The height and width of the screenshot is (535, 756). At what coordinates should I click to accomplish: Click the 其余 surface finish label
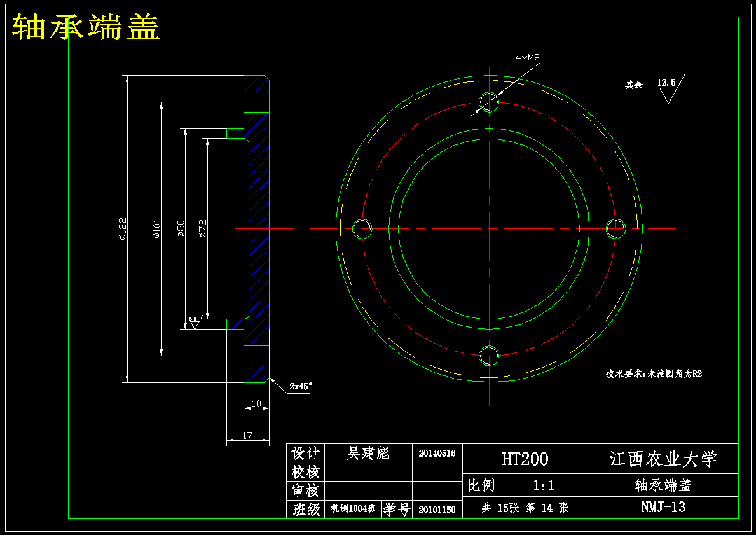(x=634, y=85)
